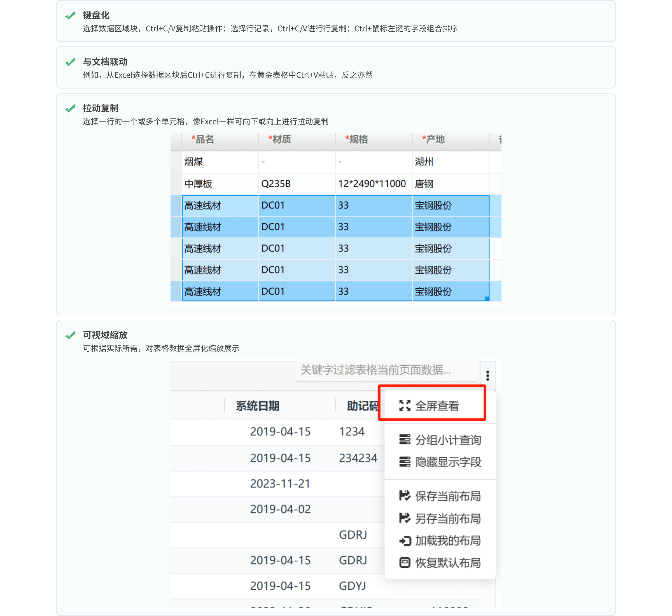
Task: Sort by the 系统日期 column header
Action: pyautogui.click(x=257, y=406)
